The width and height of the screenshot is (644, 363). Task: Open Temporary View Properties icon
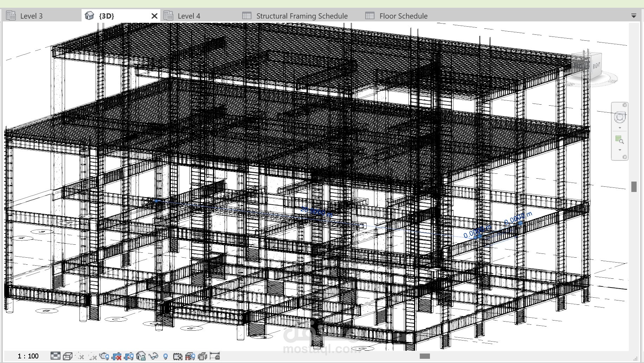[x=178, y=356]
